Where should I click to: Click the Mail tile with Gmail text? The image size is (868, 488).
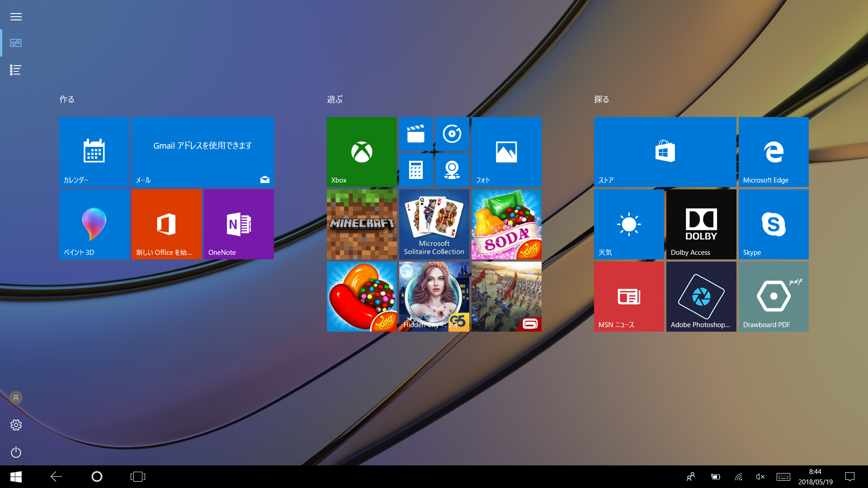[203, 152]
